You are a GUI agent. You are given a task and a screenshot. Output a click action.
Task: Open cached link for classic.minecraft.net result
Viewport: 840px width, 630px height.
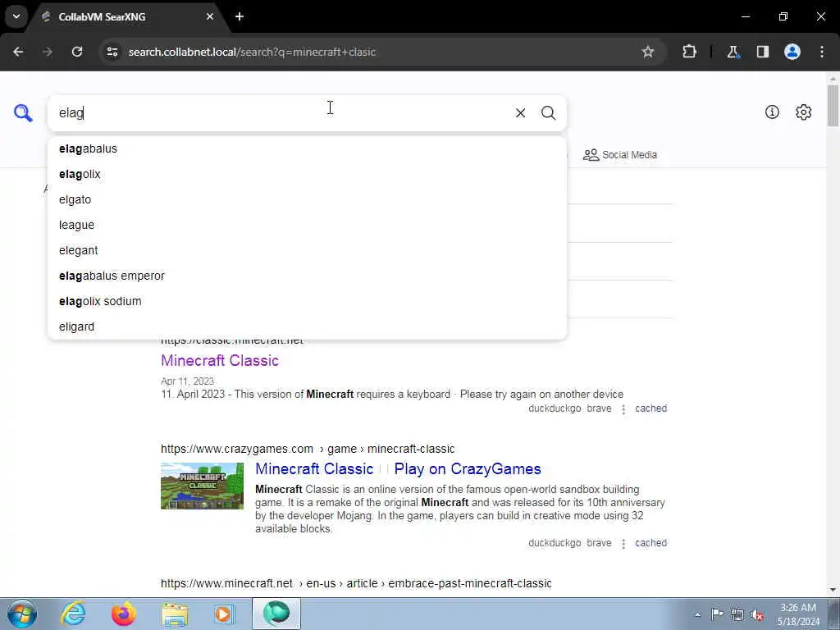coord(651,409)
